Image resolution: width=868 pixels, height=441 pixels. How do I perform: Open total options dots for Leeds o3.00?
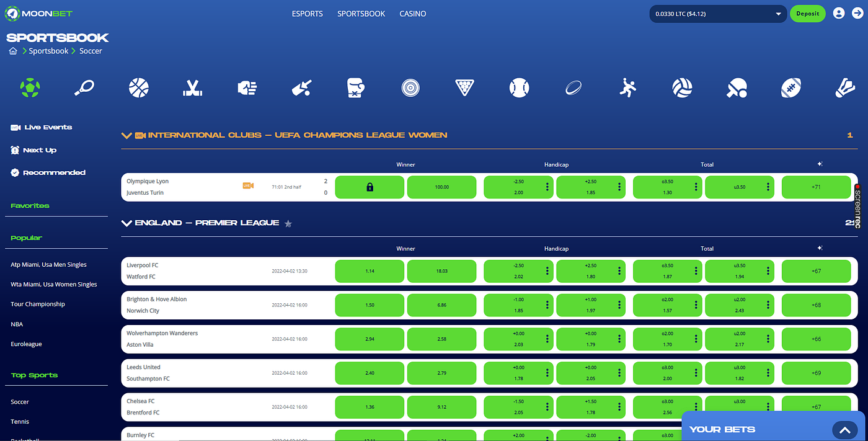[x=696, y=373]
